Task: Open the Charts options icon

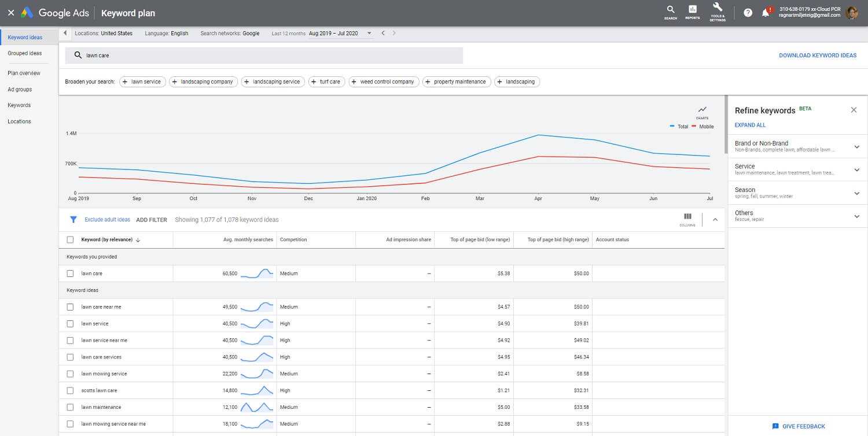Action: (x=702, y=111)
